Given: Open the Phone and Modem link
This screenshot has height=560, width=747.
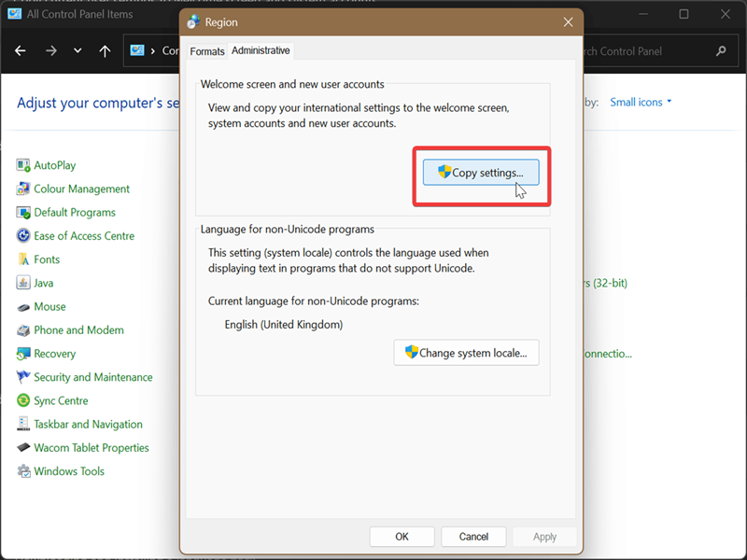Looking at the screenshot, I should tap(78, 330).
